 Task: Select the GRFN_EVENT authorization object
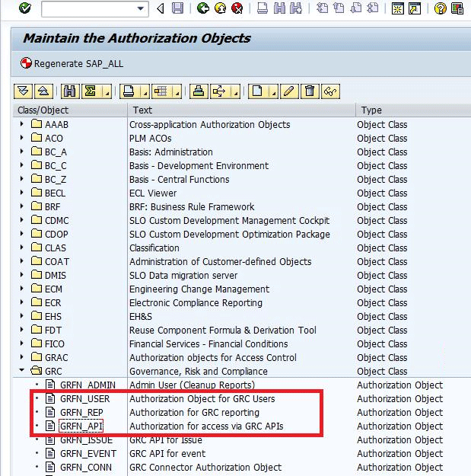click(88, 454)
